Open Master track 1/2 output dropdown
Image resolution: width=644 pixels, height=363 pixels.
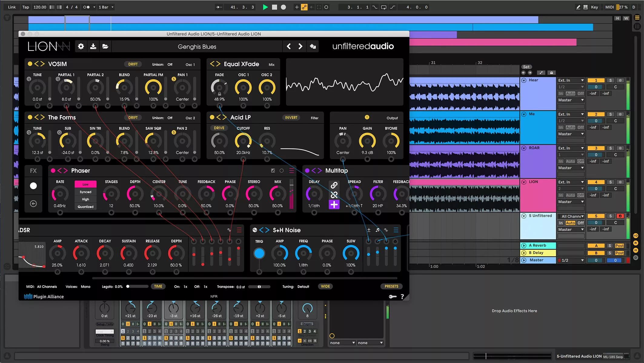pos(571,260)
